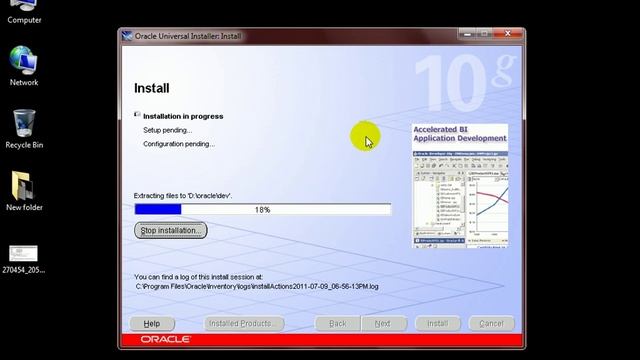The image size is (640, 360).
Task: Click the greyed Install button
Action: [x=438, y=324]
